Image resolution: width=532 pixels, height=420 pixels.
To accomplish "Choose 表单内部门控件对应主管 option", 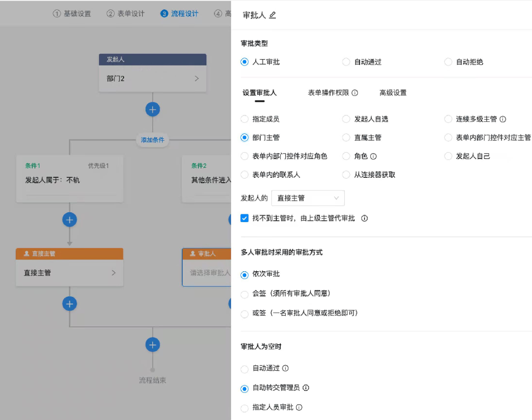I will click(448, 138).
